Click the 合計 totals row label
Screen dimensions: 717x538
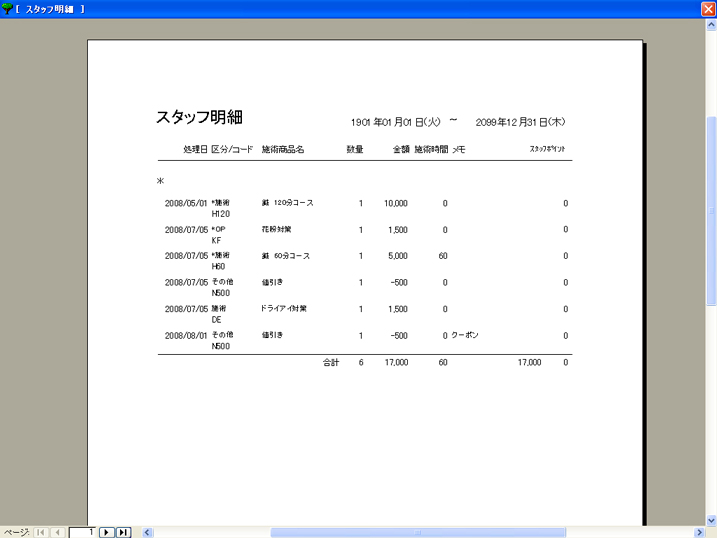pos(330,362)
